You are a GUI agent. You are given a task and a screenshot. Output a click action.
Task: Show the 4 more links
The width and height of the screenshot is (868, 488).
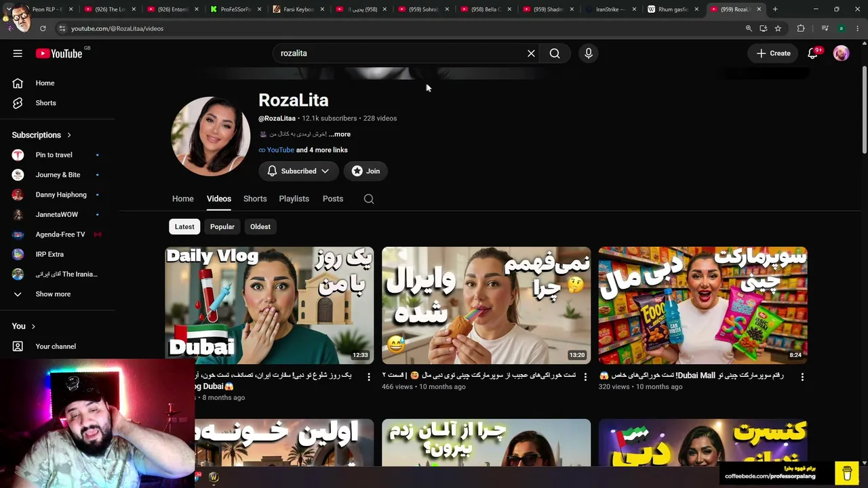point(322,150)
